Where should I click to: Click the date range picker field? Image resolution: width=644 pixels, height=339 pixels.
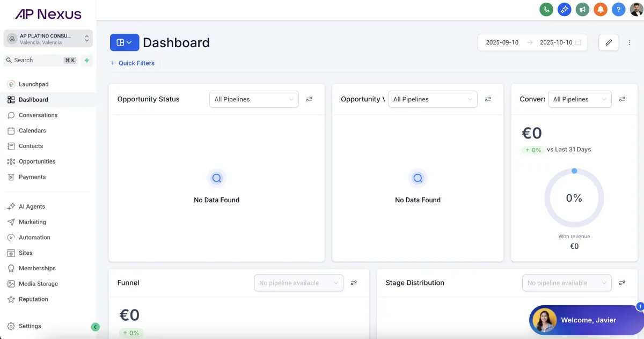coord(532,42)
